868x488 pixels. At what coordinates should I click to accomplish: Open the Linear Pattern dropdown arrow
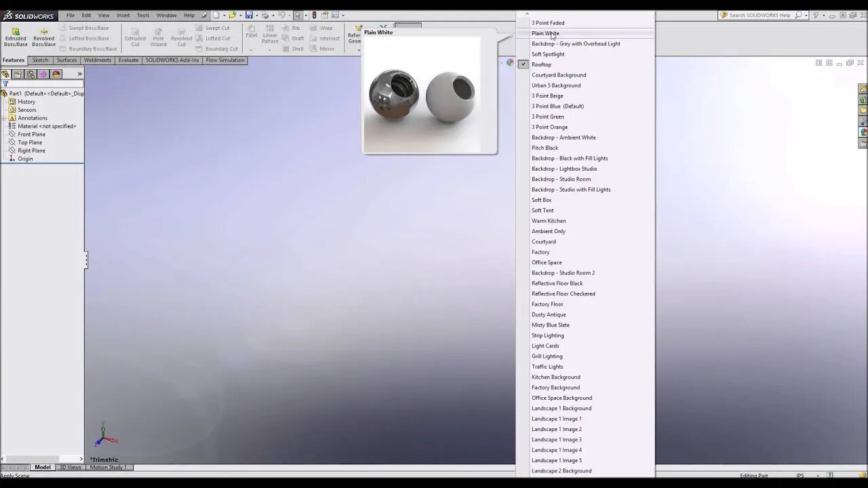270,49
